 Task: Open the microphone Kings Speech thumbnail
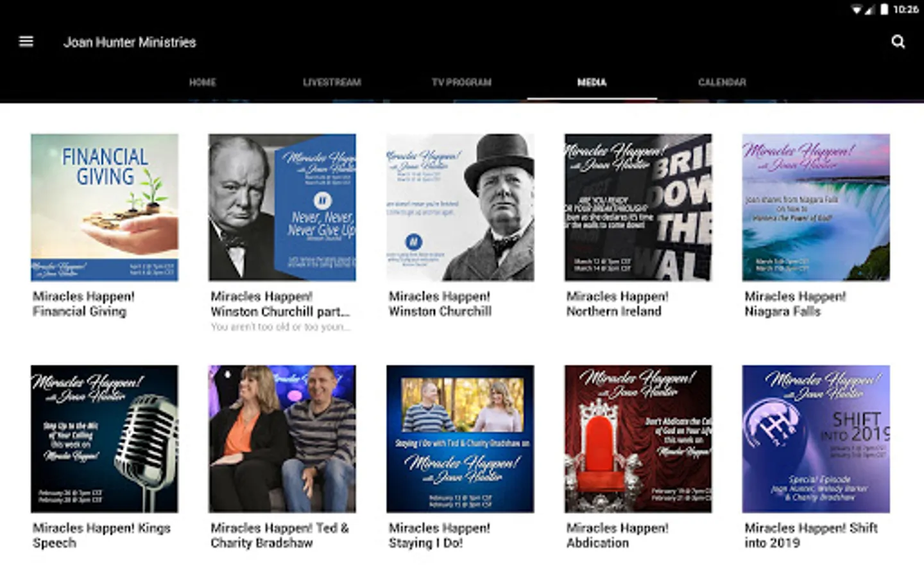tap(105, 439)
